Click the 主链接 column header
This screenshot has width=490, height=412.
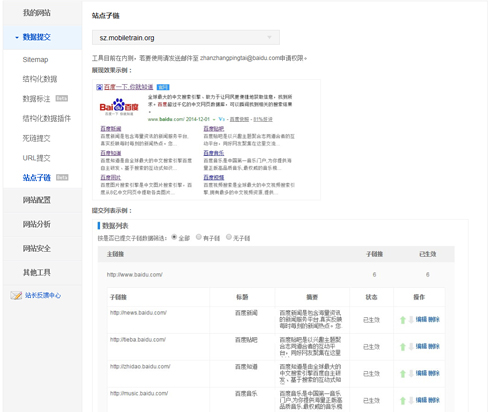click(115, 254)
